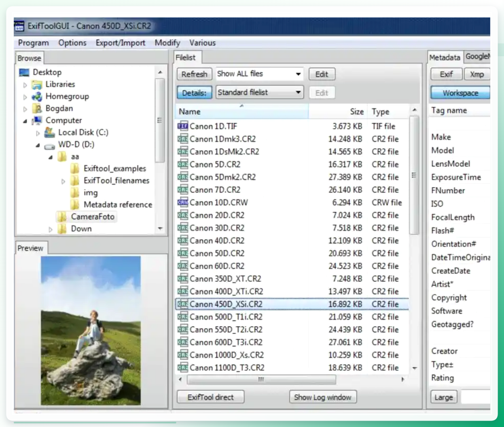Click the Libraries folder icon
Viewport: 504px width, 427px height.
(x=37, y=85)
